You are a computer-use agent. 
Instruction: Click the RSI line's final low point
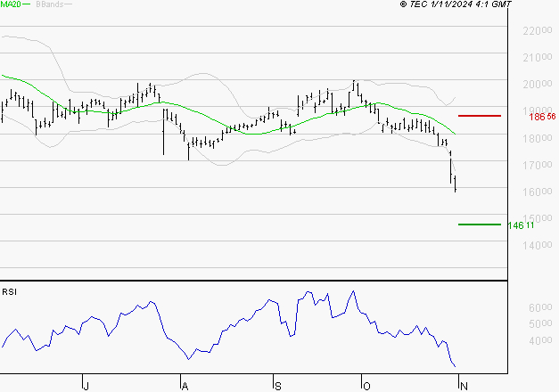point(455,366)
